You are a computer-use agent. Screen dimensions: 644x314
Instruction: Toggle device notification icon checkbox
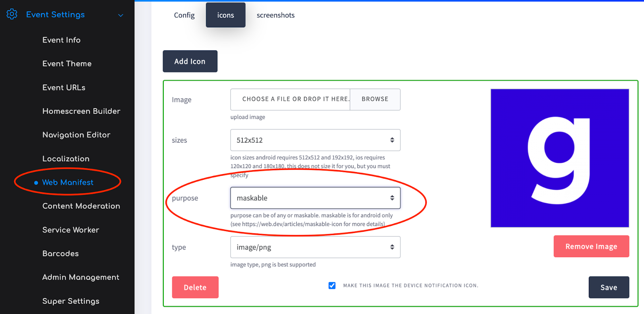click(x=332, y=285)
